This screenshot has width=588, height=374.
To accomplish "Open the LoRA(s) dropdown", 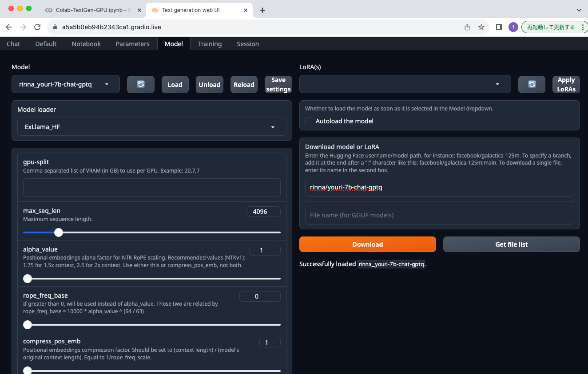I will (x=405, y=84).
